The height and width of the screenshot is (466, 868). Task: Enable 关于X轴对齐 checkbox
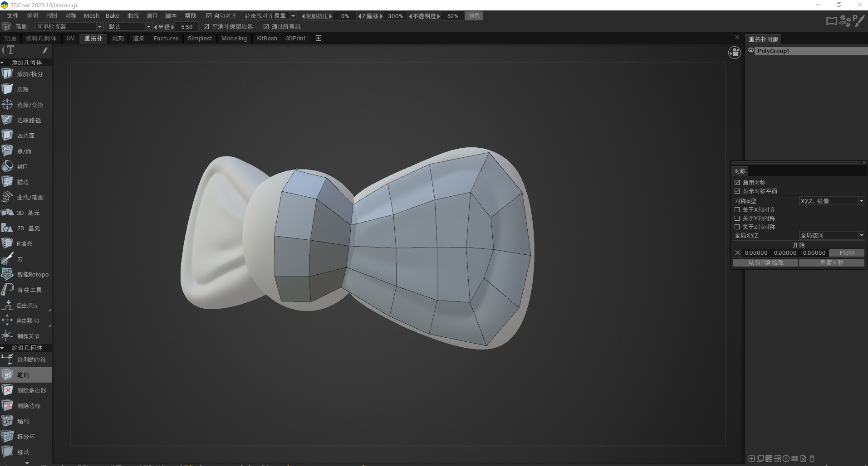click(737, 210)
